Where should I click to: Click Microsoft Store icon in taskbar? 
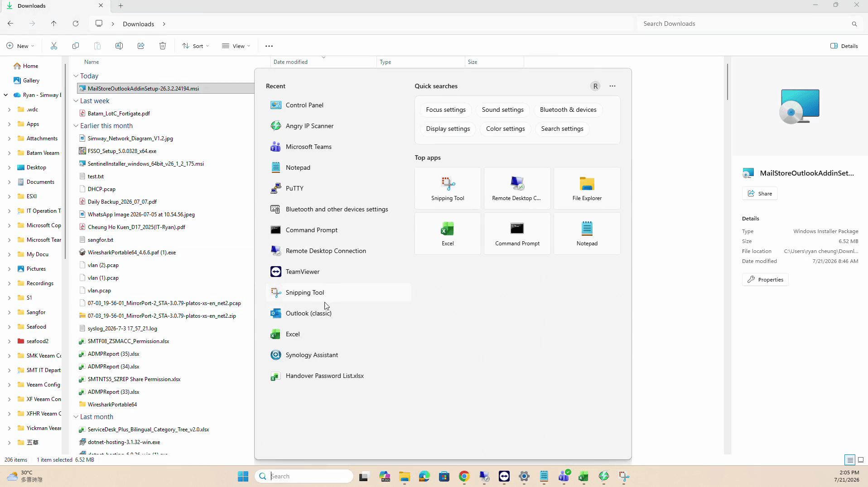coord(444,476)
